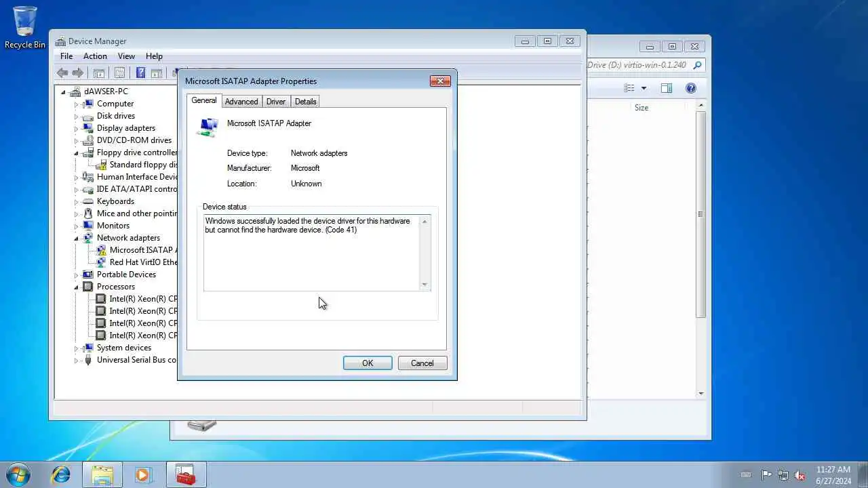Switch to the Driver tab
This screenshot has height=488, width=868.
point(276,102)
